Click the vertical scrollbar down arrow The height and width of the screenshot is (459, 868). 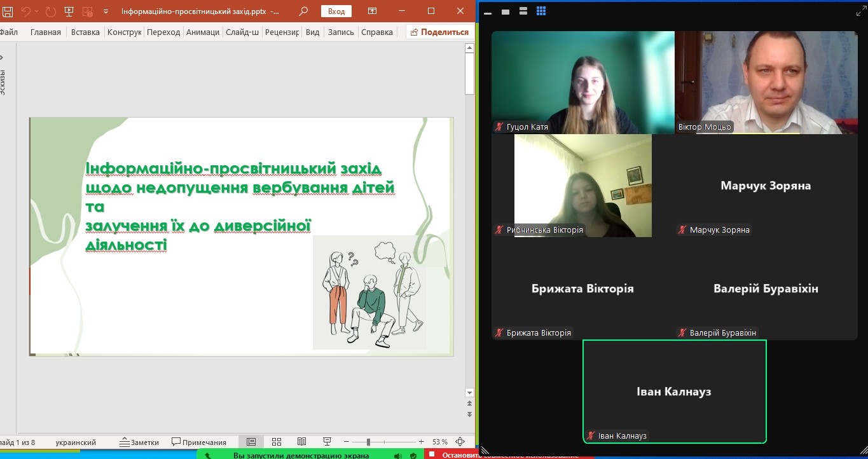tap(470, 392)
